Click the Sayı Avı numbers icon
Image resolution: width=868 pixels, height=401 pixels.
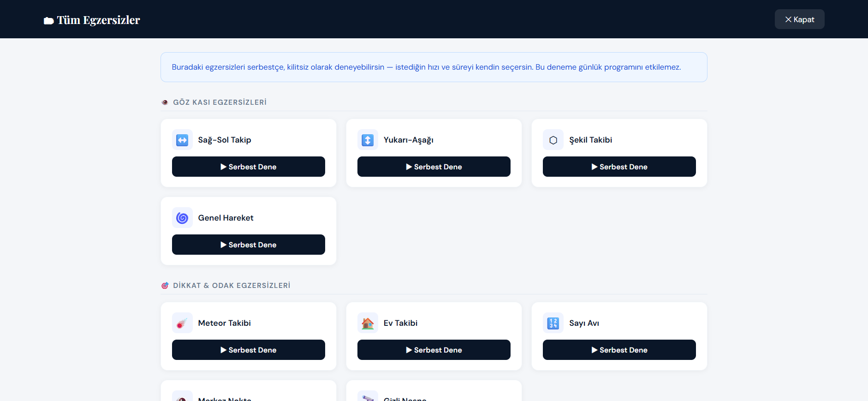point(553,323)
